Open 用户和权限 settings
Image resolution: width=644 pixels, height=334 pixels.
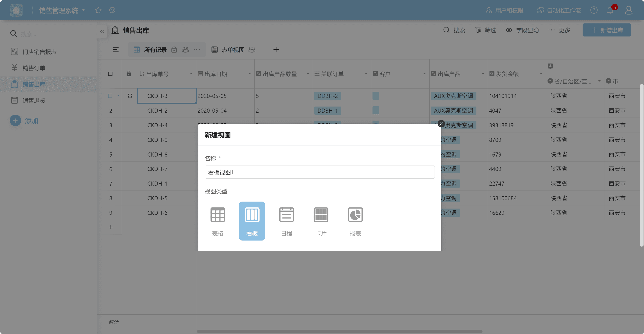click(505, 10)
